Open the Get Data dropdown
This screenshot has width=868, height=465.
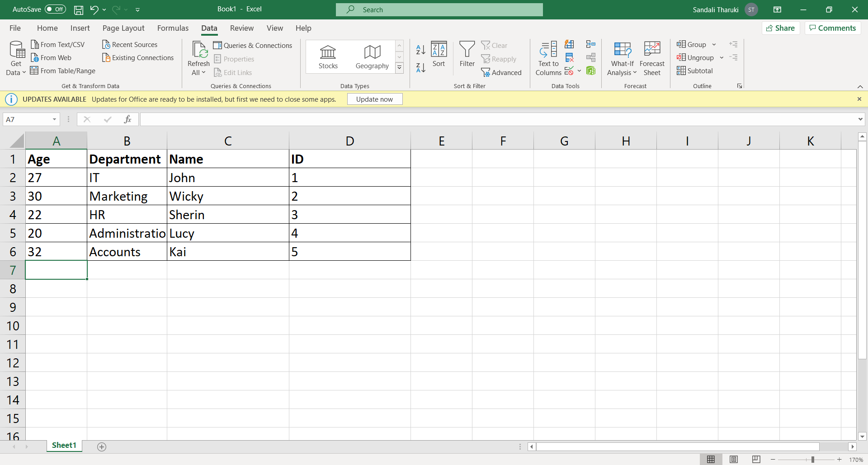pyautogui.click(x=15, y=57)
